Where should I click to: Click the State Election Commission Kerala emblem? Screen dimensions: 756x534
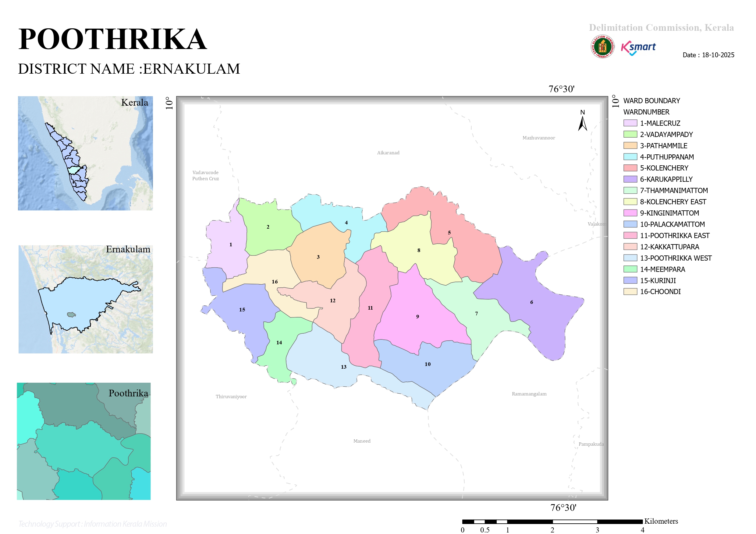[602, 47]
